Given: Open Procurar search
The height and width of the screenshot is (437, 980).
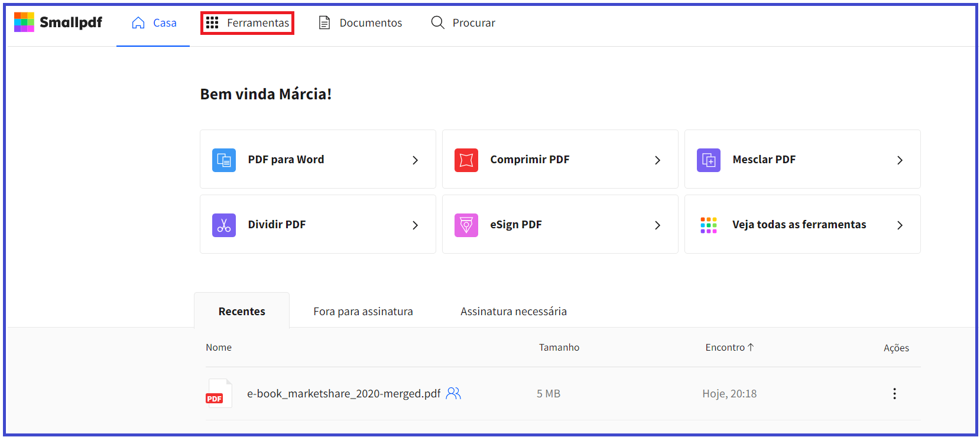Looking at the screenshot, I should pyautogui.click(x=463, y=22).
